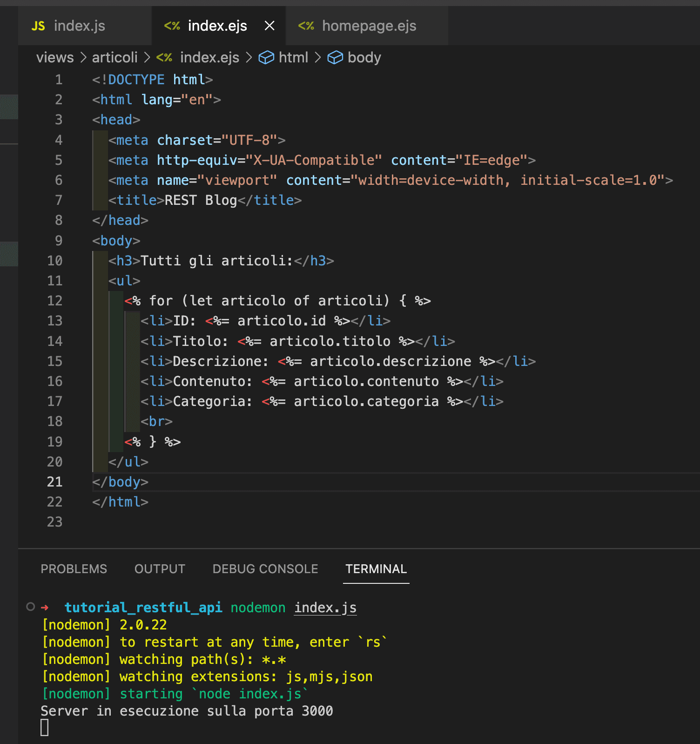Open the articoli breadcrumb folder
This screenshot has width=700, height=744.
tap(114, 57)
